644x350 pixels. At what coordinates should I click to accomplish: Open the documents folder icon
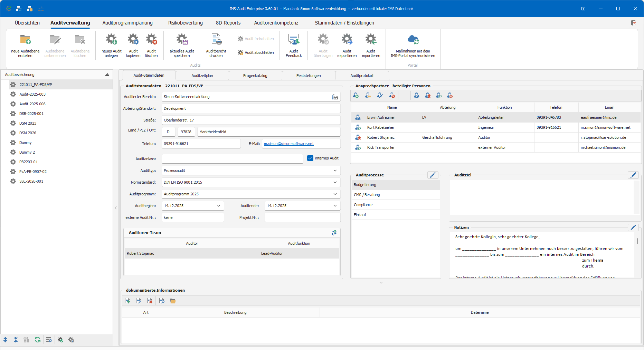tap(173, 301)
